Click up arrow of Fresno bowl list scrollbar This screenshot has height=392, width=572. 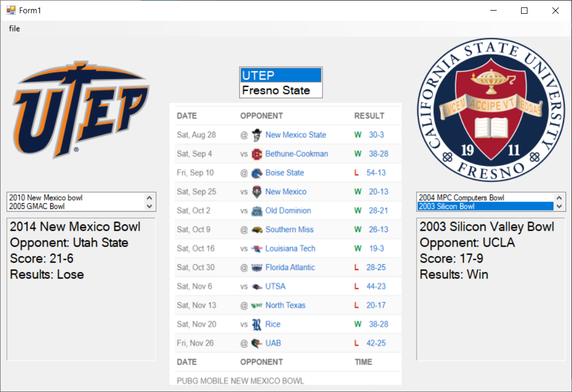(x=559, y=198)
